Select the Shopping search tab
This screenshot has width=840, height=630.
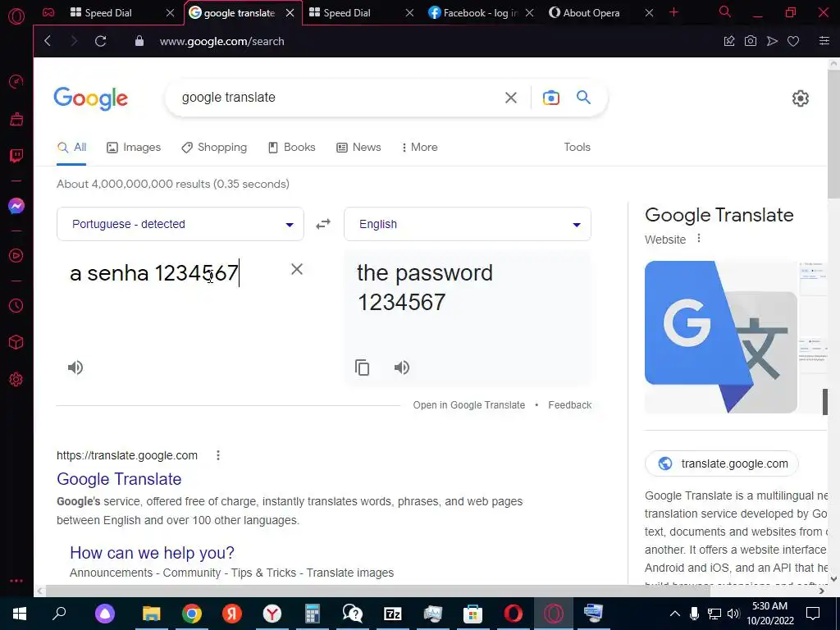click(214, 148)
